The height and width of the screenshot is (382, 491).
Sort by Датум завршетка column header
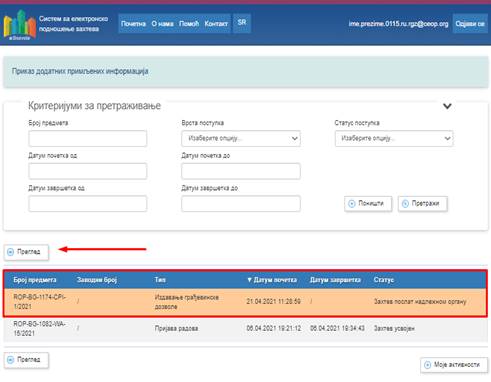click(x=335, y=280)
